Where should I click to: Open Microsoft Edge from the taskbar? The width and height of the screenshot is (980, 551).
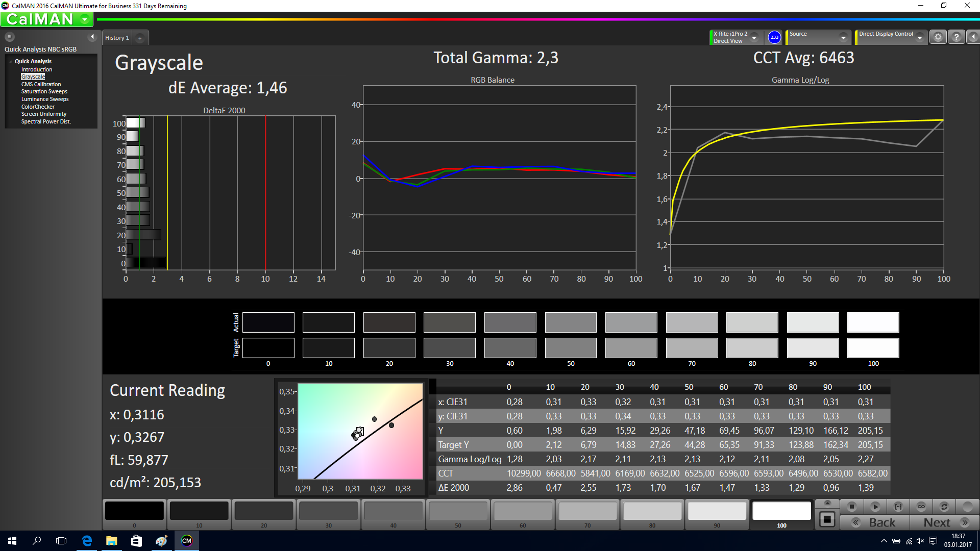coord(87,541)
